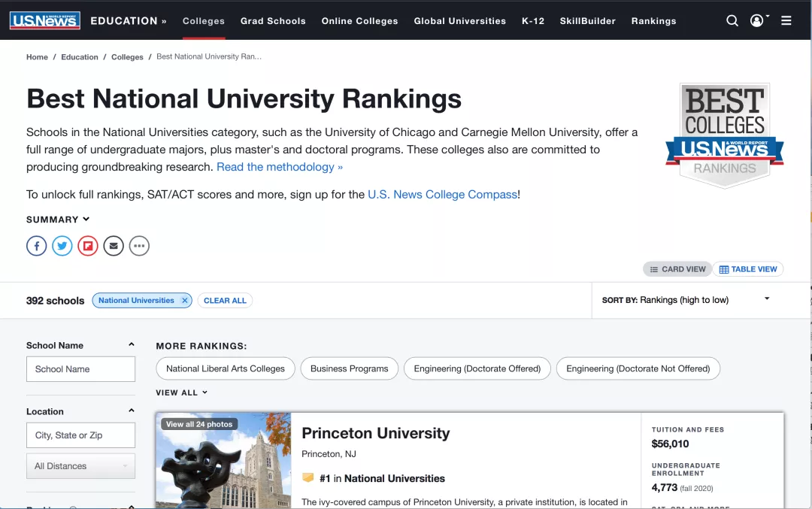
Task: Click the 392 schools count text
Action: click(56, 301)
